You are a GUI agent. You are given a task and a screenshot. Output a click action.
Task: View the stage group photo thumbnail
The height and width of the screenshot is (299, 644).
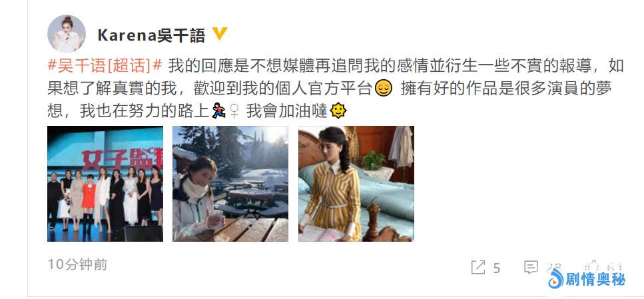pos(105,184)
